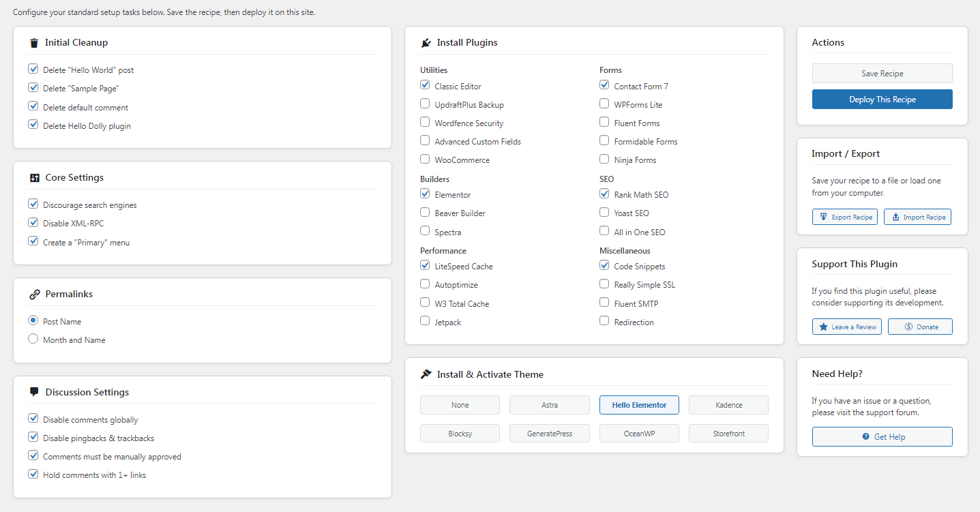Click the plug icon beside Install Plugins
The width and height of the screenshot is (980, 512).
click(426, 43)
